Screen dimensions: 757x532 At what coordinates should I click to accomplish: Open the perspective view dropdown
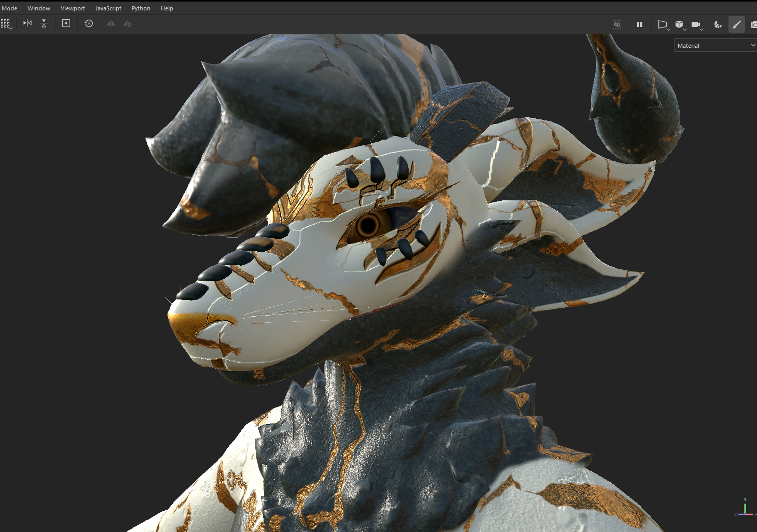click(x=663, y=25)
